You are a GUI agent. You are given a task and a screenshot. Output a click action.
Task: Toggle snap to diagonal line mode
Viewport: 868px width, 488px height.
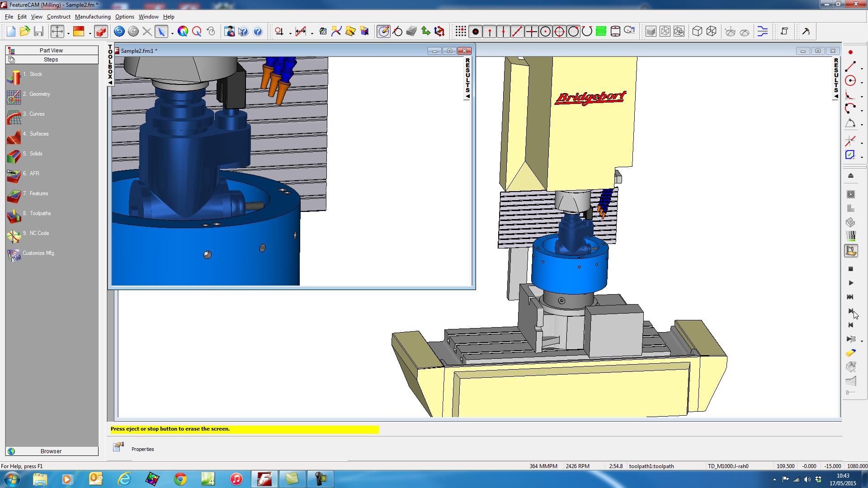517,32
